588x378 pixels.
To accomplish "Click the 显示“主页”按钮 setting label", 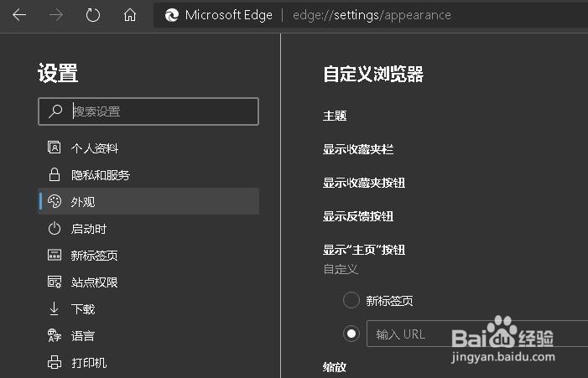I will (364, 250).
